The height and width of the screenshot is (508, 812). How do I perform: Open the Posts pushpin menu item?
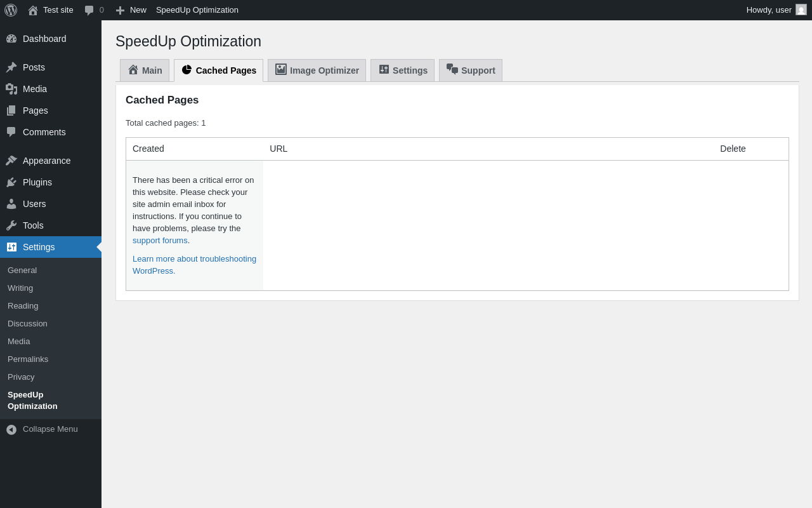(34, 67)
